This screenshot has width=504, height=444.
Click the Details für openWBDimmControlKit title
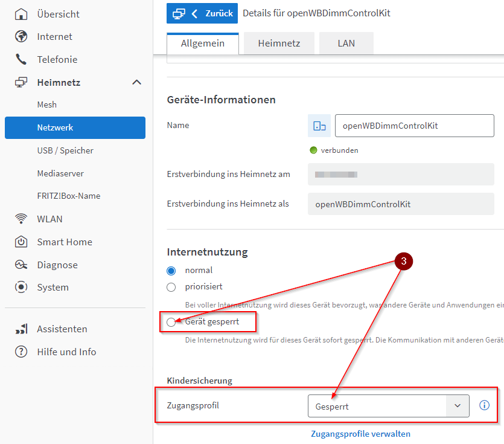coord(316,13)
